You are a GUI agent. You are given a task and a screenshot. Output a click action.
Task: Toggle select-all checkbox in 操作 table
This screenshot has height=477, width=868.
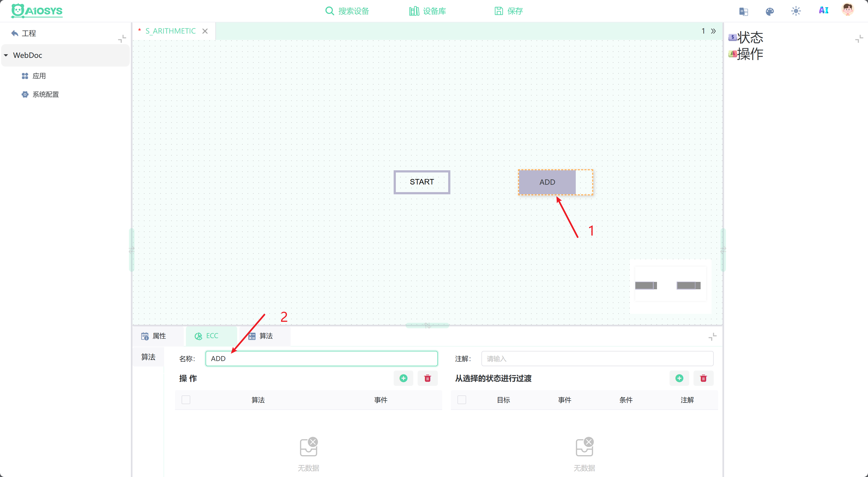(186, 400)
